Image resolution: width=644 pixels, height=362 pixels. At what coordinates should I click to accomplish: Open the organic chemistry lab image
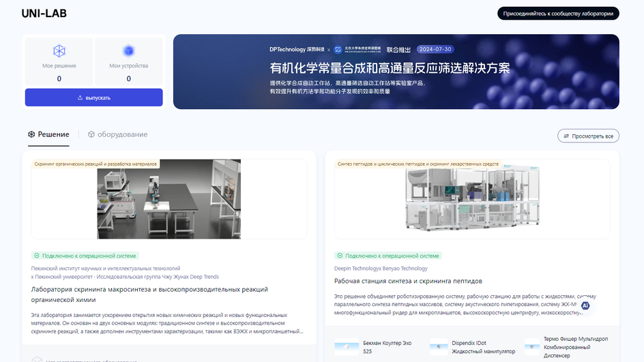pyautogui.click(x=169, y=199)
